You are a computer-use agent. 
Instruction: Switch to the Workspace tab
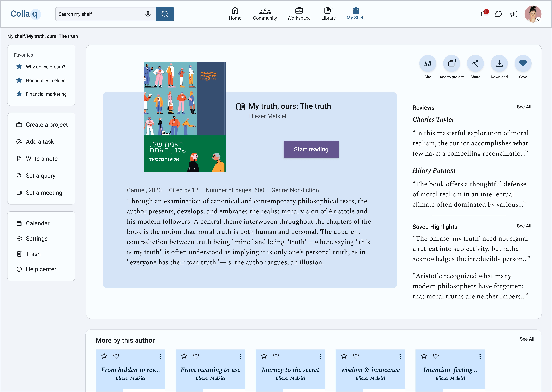(x=299, y=14)
